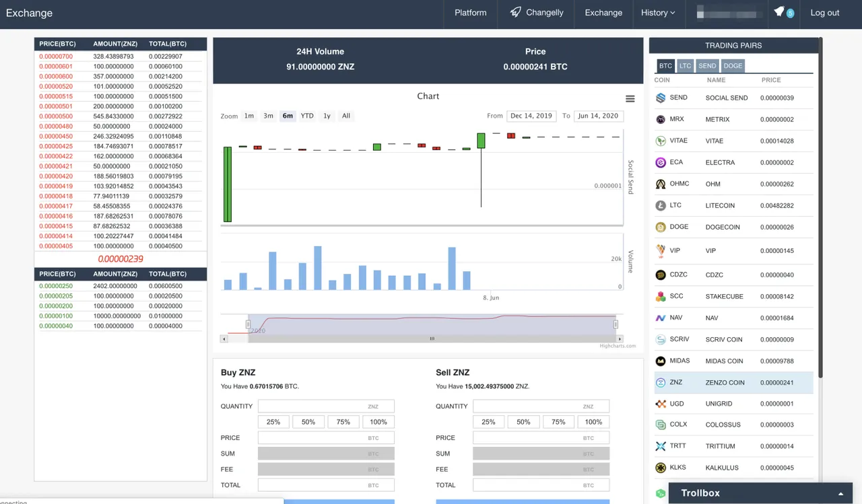Viewport: 862px width, 504px height.
Task: Open the History dropdown menu
Action: click(x=658, y=13)
